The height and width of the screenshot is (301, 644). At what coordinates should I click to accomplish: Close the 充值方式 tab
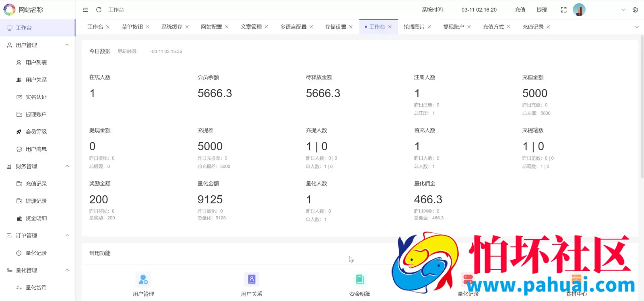point(509,27)
